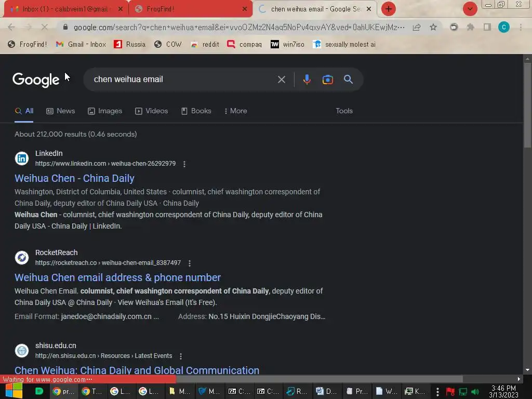Open the speaker volume tray icon
Viewport: 532px width, 399px height.
click(x=475, y=392)
